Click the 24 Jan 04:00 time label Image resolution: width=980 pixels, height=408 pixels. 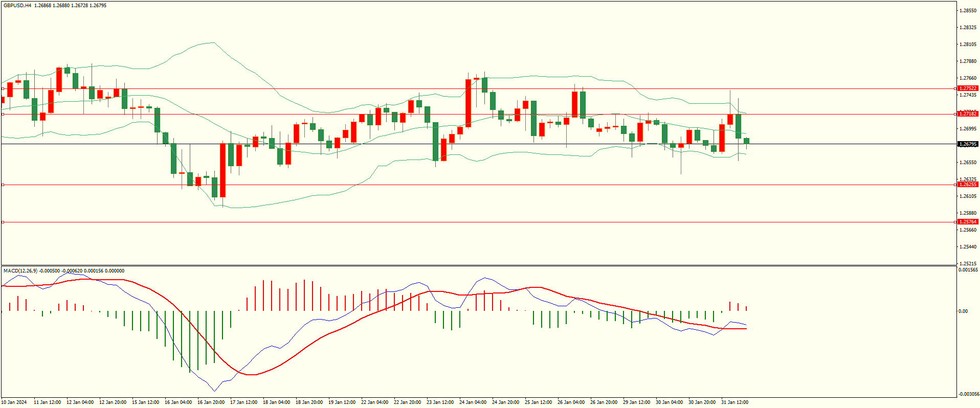coord(473,402)
